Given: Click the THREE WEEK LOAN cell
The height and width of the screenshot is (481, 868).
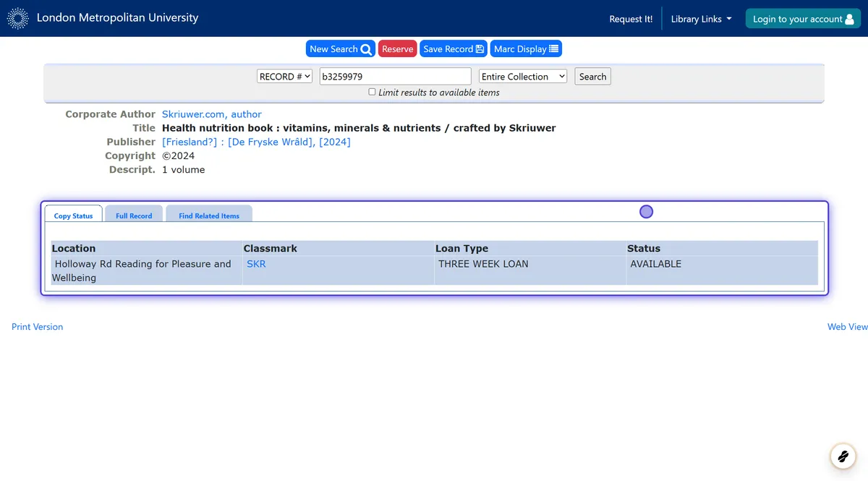Looking at the screenshot, I should [x=530, y=271].
